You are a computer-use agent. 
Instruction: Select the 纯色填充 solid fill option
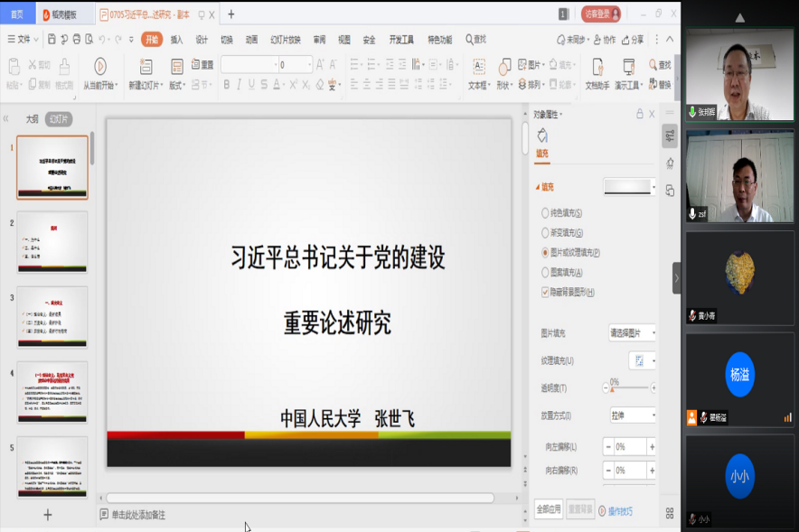coord(545,213)
